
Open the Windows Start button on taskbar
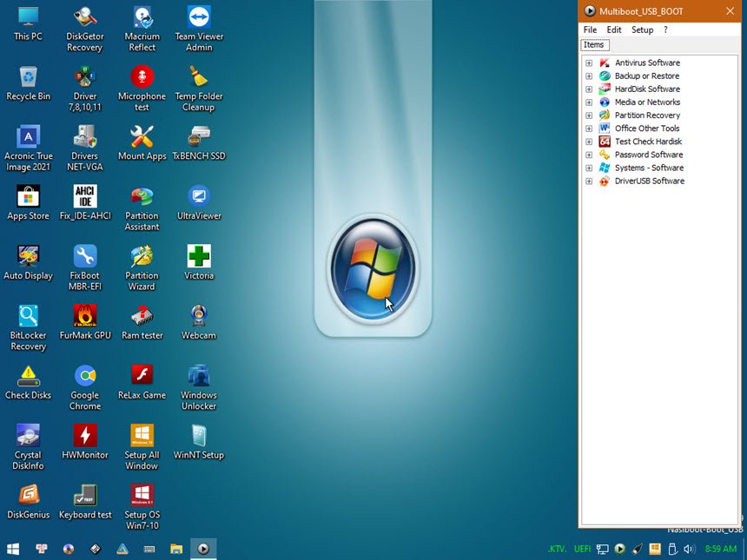click(x=13, y=549)
